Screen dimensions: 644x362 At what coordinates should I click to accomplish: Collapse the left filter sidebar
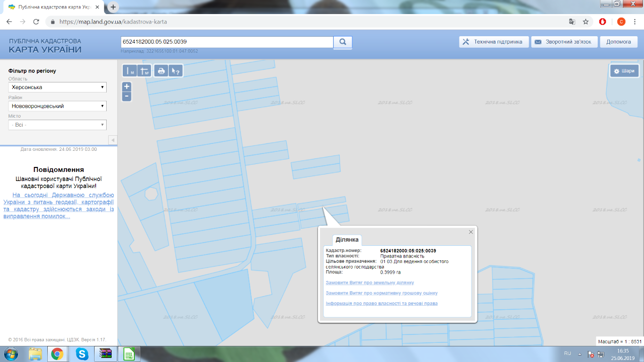click(113, 140)
